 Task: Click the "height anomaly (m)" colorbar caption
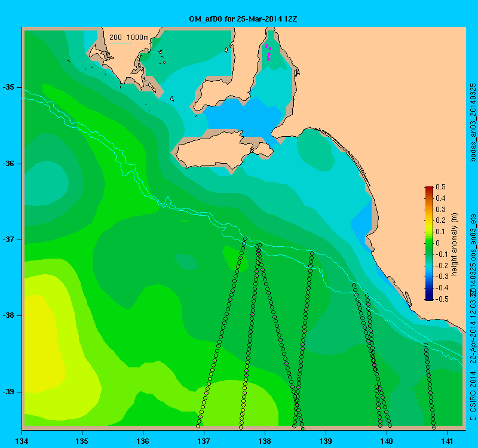(x=455, y=244)
